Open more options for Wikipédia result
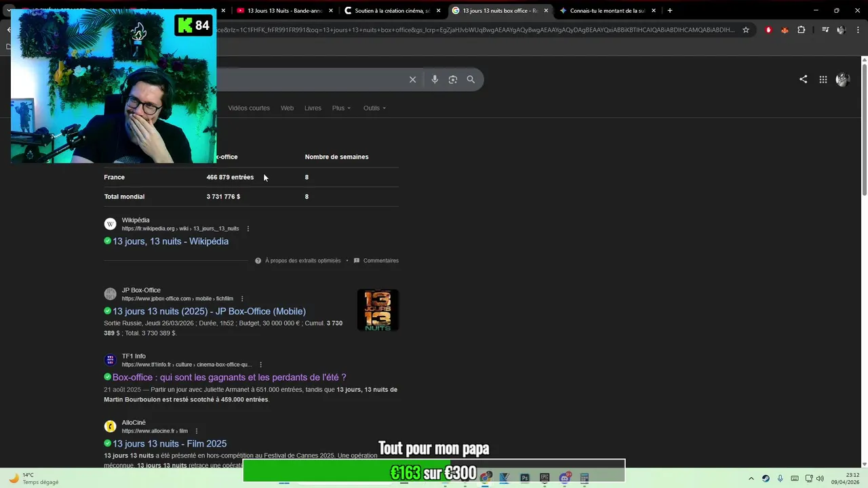This screenshot has width=868, height=488. coord(248,228)
